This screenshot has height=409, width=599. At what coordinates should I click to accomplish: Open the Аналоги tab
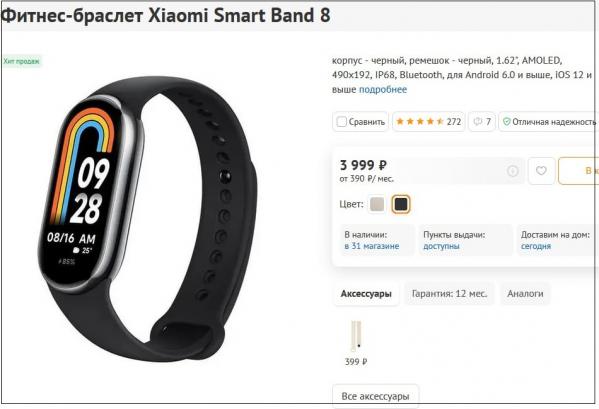point(525,294)
